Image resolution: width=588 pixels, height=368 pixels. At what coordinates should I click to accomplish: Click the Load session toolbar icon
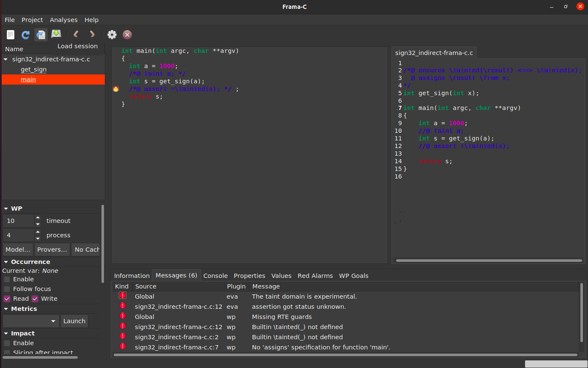pyautogui.click(x=41, y=35)
